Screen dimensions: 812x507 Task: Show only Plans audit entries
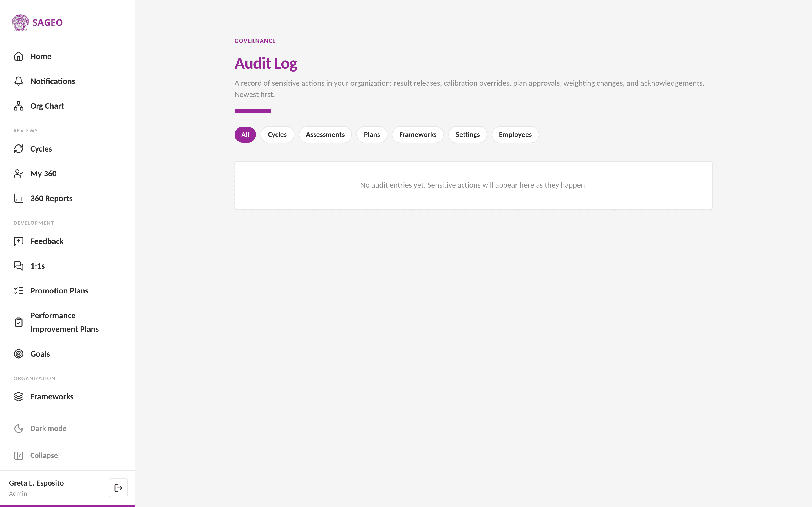coord(372,135)
